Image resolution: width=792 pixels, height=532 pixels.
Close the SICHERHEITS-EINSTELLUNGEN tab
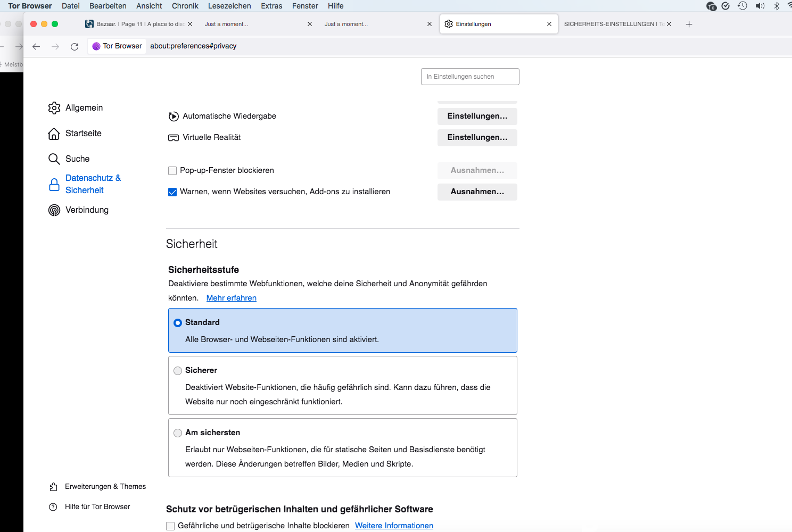[x=669, y=24]
